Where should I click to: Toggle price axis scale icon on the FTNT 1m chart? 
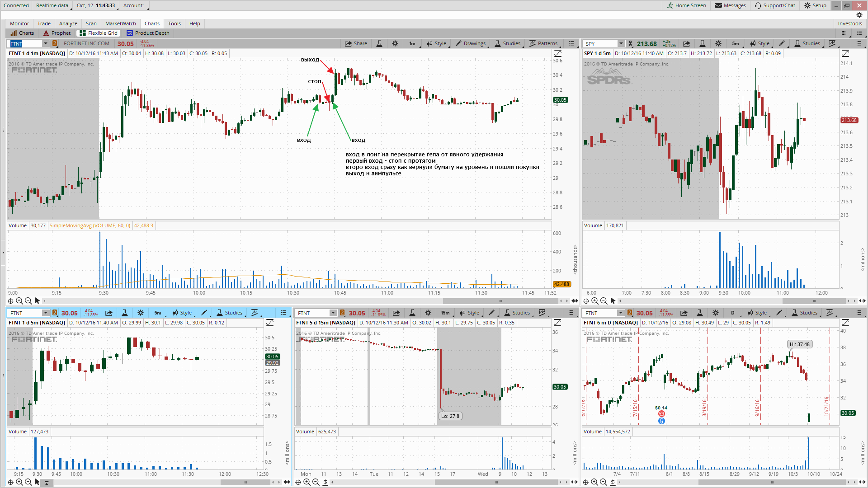pyautogui.click(x=557, y=53)
